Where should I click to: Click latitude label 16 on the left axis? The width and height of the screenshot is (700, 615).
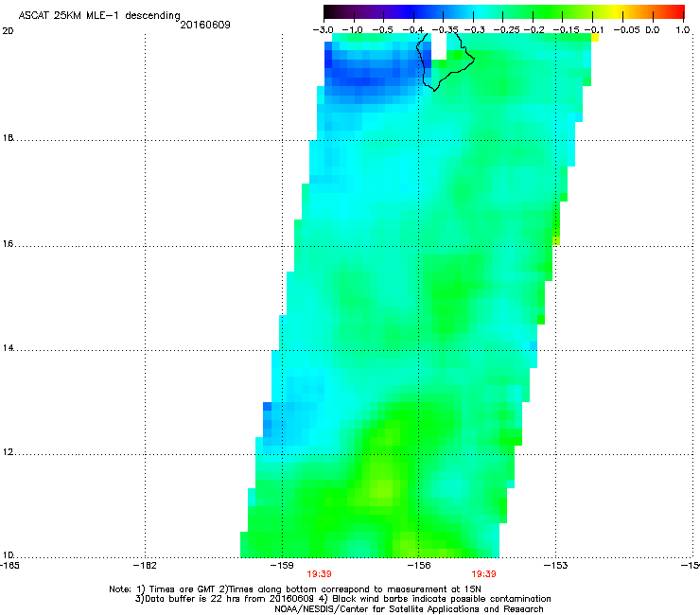click(x=8, y=244)
